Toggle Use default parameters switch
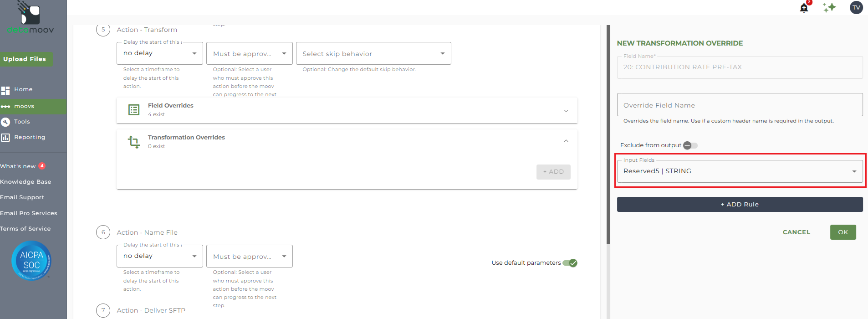This screenshot has height=319, width=868. pos(570,263)
